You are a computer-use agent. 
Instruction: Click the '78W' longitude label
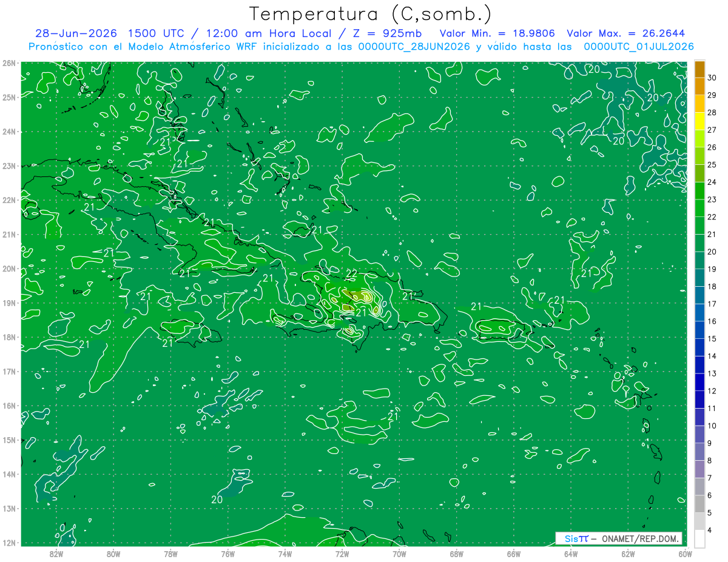click(170, 554)
